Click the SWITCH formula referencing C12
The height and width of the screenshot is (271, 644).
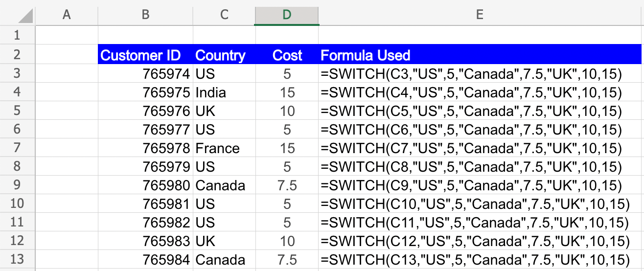click(480, 241)
